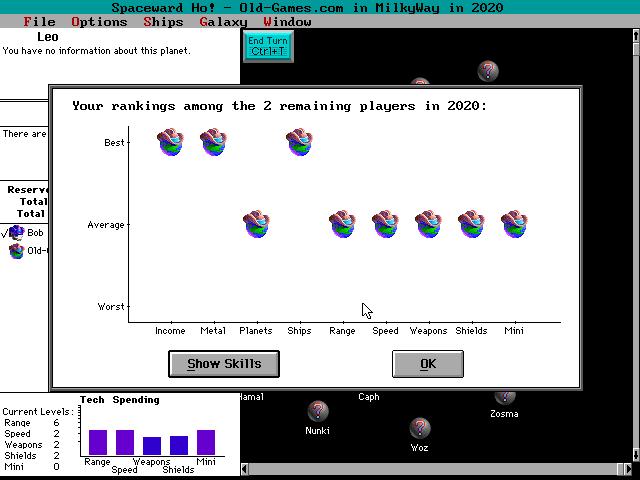
Task: Click the Planets ranking planet icon
Action: coord(256,224)
